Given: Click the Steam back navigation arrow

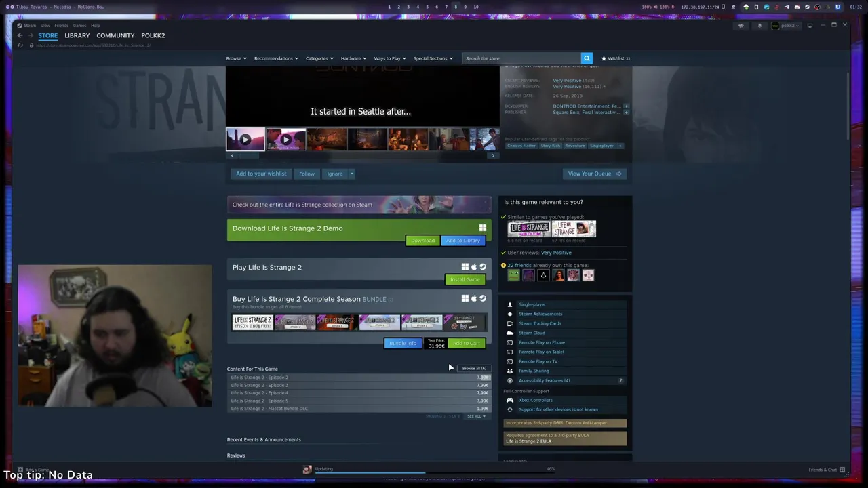Looking at the screenshot, I should tap(20, 35).
